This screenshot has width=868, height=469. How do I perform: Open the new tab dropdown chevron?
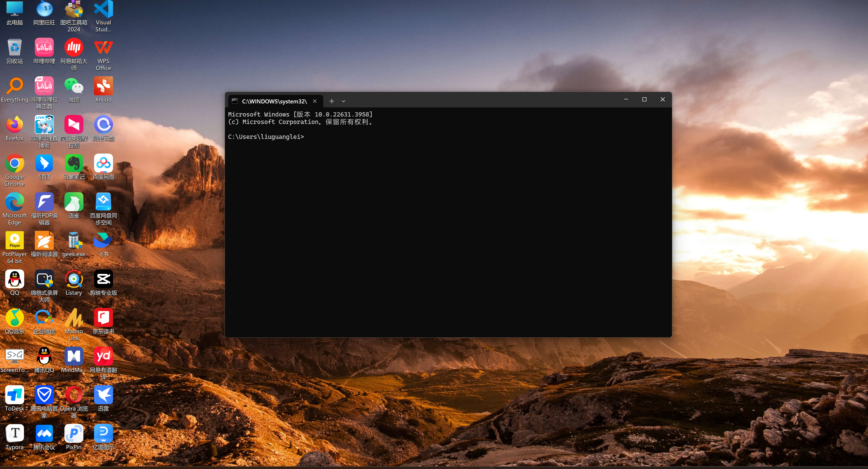343,101
